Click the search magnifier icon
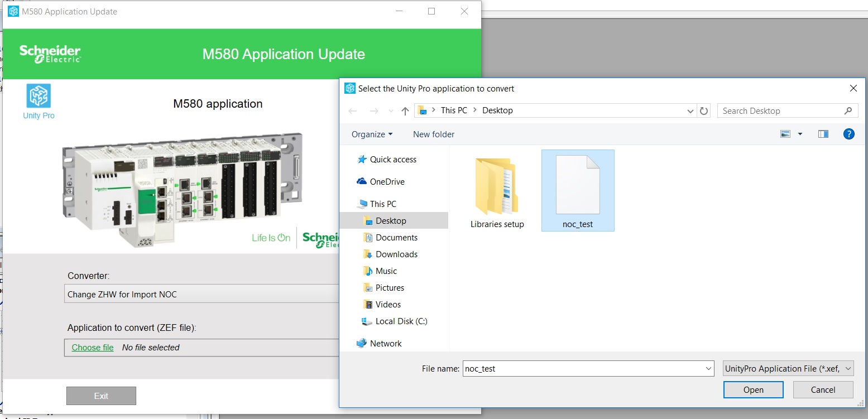 coord(848,110)
